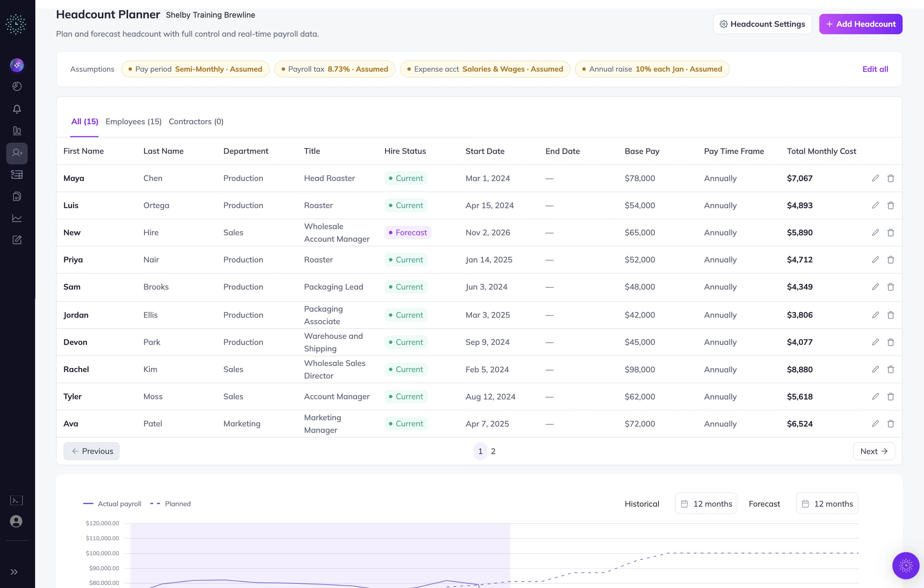This screenshot has height=588, width=924.
Task: Open the ledger list sidebar icon
Action: tap(17, 174)
